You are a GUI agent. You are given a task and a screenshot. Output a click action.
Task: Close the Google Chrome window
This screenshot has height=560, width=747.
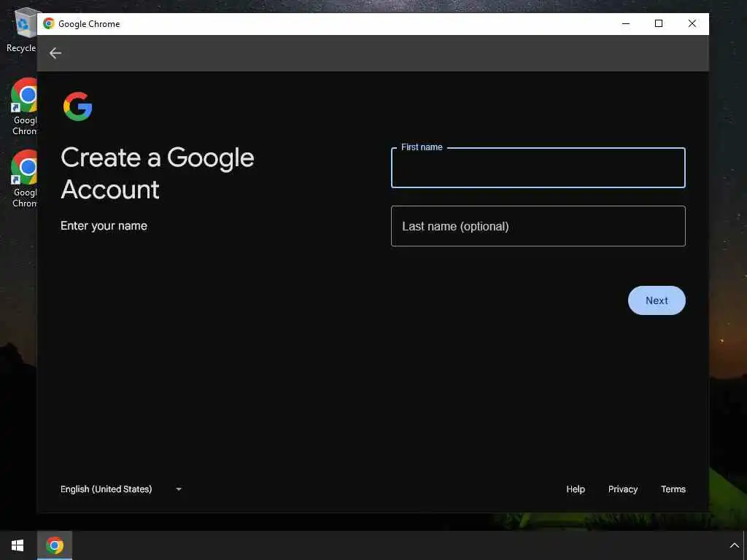point(692,23)
